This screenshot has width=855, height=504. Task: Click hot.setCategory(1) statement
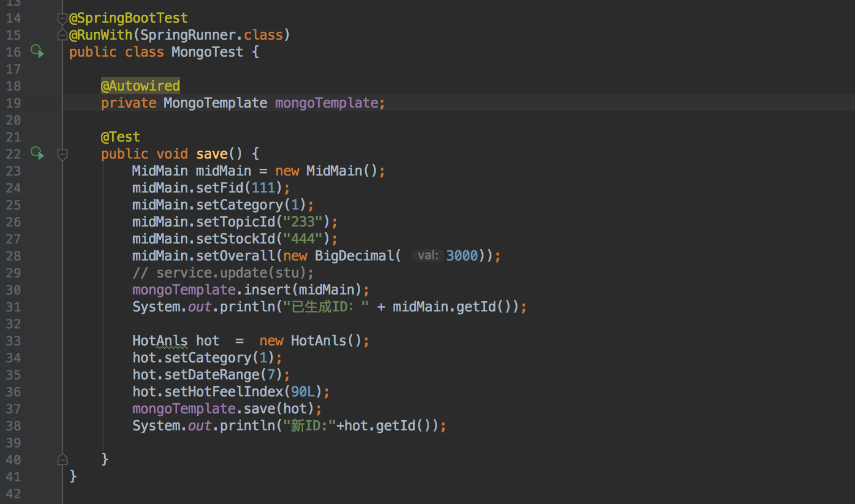click(x=207, y=358)
